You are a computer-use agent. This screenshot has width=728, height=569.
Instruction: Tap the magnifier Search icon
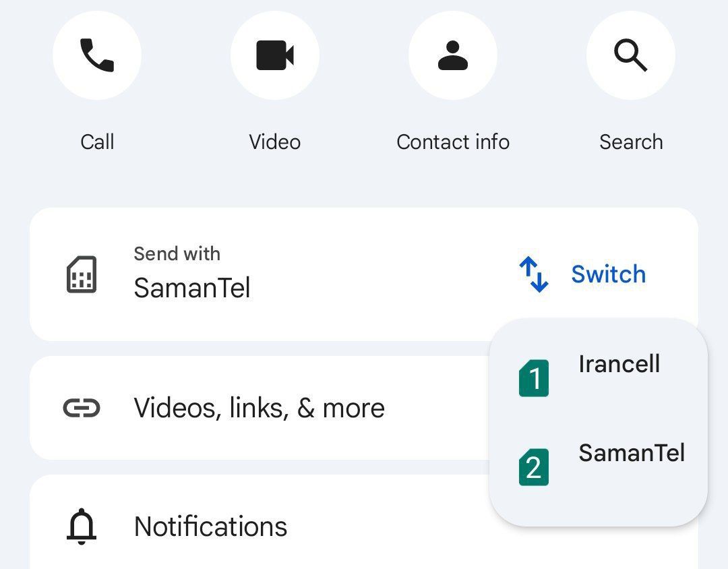click(x=630, y=55)
